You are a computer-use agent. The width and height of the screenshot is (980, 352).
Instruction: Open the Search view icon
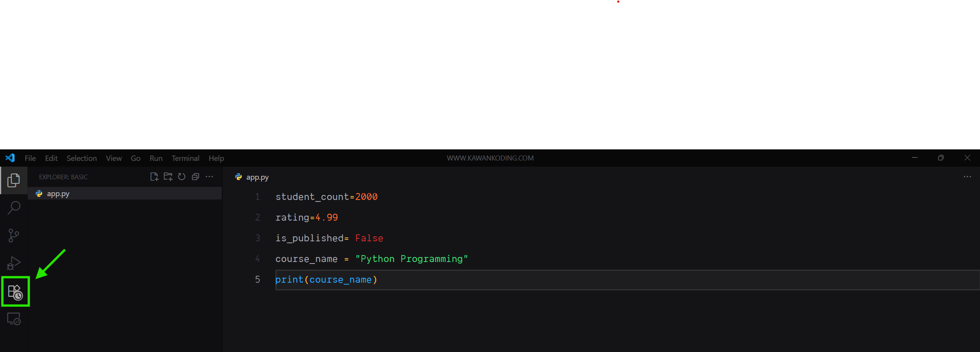click(x=14, y=208)
